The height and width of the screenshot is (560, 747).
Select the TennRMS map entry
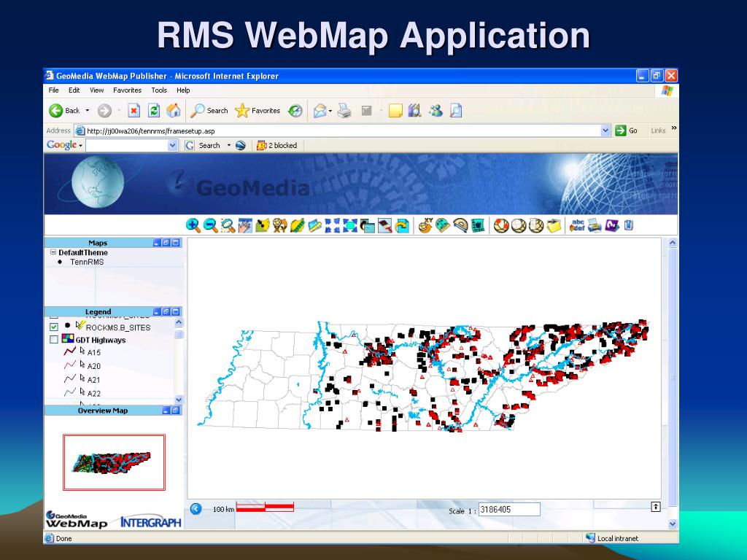tap(87, 262)
